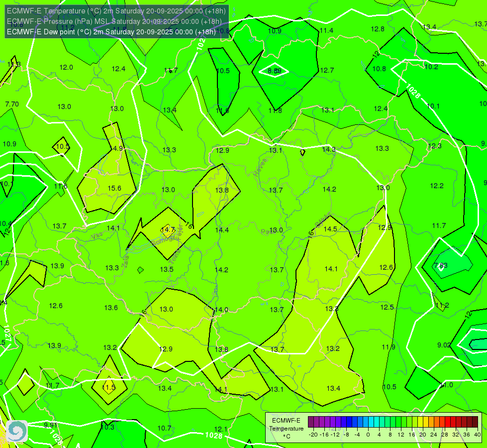Click the 12.3 temperature value
This screenshot has width=487, height=448.
click(x=434, y=146)
